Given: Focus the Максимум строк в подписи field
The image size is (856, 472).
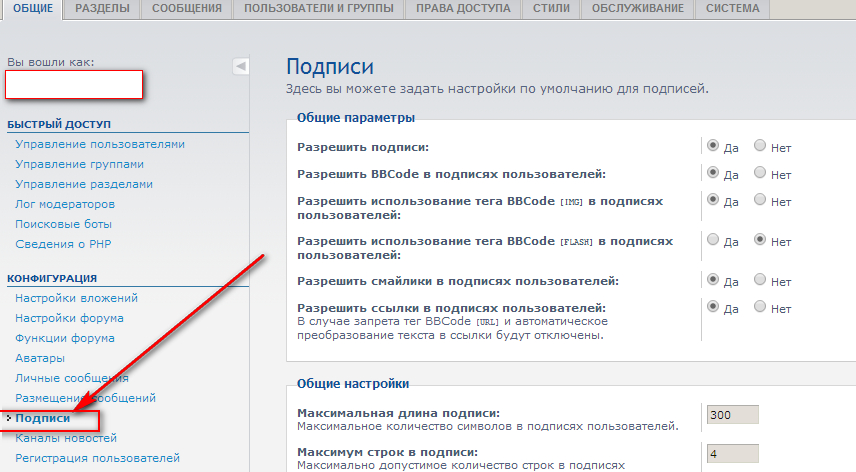Looking at the screenshot, I should click(x=732, y=453).
